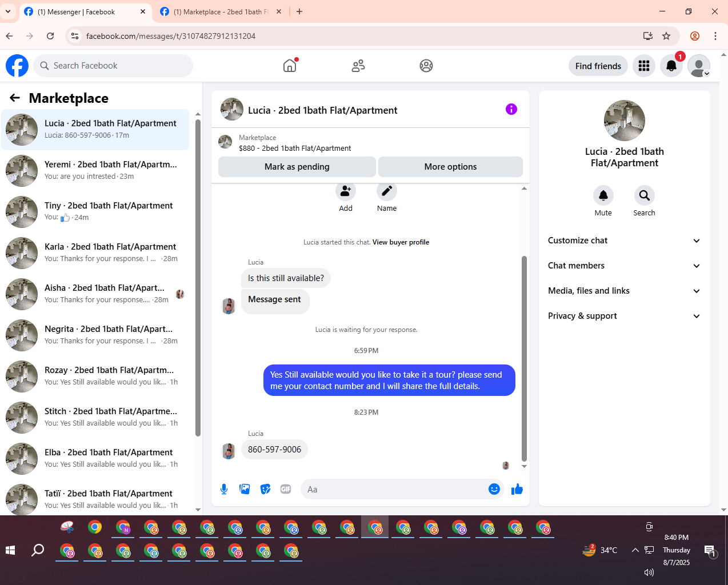Screen dimensions: 728x585
Task: Attach a photo or file icon
Action: point(245,489)
